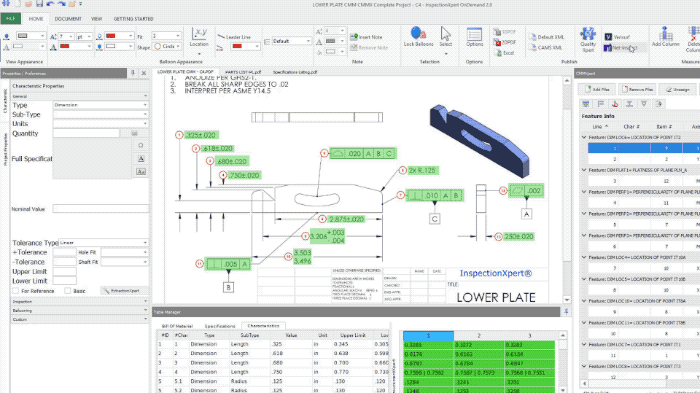Open the Bill Of Material tab
Viewport: 700px width, 393px height.
[x=177, y=326]
